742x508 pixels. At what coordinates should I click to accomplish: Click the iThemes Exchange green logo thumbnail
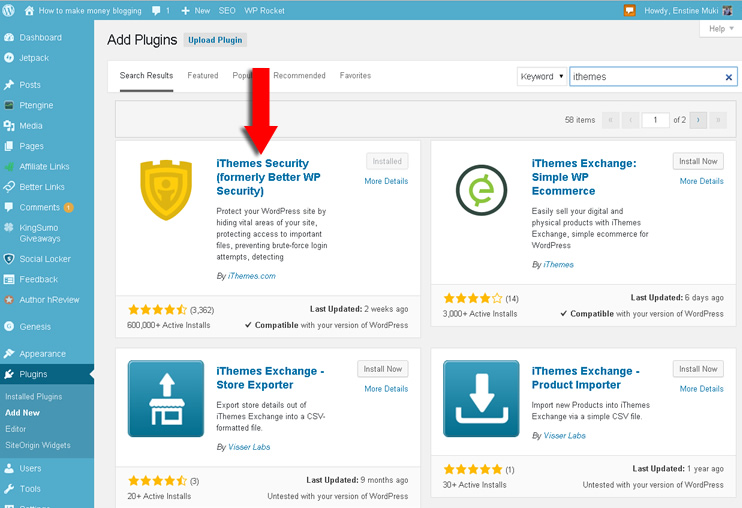tap(481, 190)
